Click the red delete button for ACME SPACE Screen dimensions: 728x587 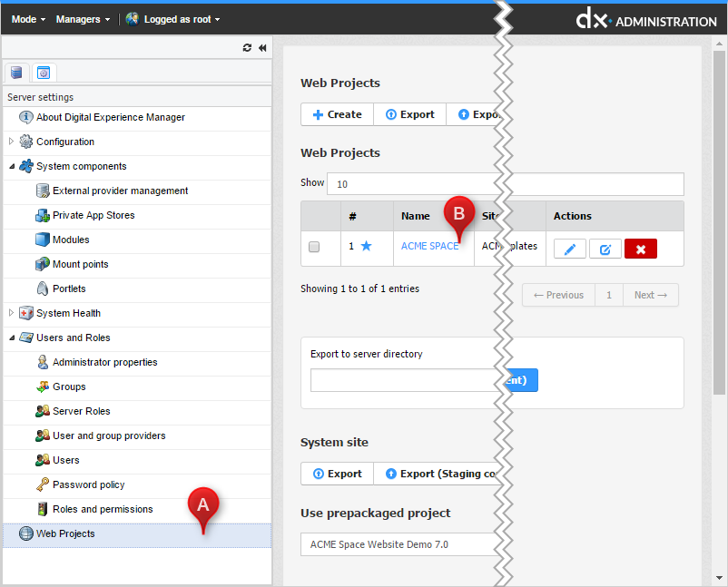click(x=640, y=249)
